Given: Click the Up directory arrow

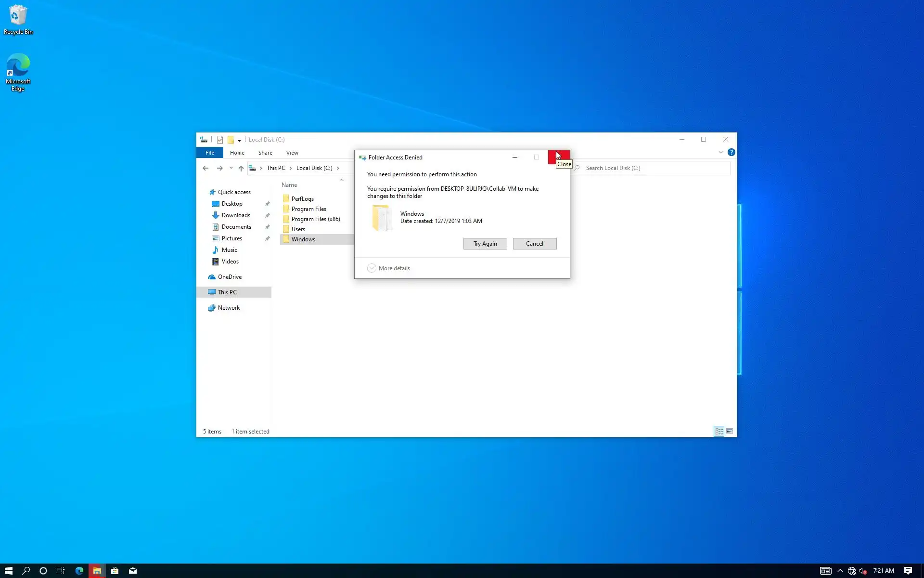Looking at the screenshot, I should (241, 168).
